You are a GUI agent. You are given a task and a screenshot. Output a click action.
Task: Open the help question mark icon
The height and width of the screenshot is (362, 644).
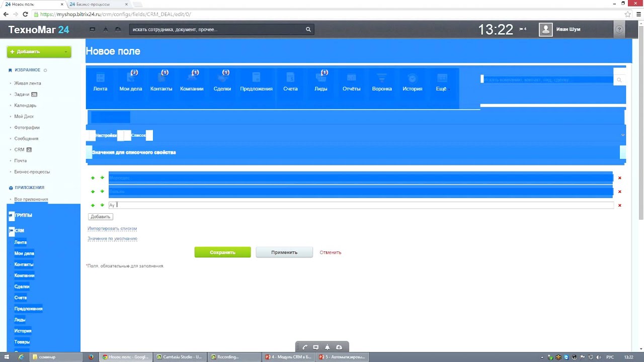(619, 30)
